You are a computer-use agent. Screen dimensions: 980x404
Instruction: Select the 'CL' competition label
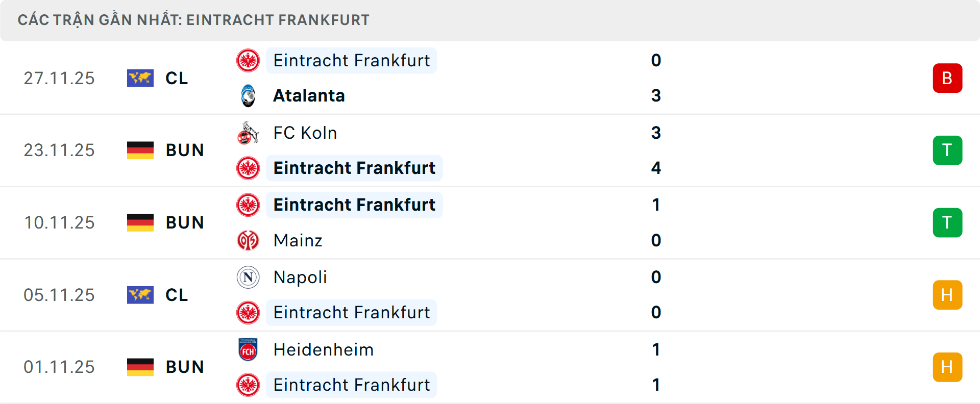coord(176,78)
